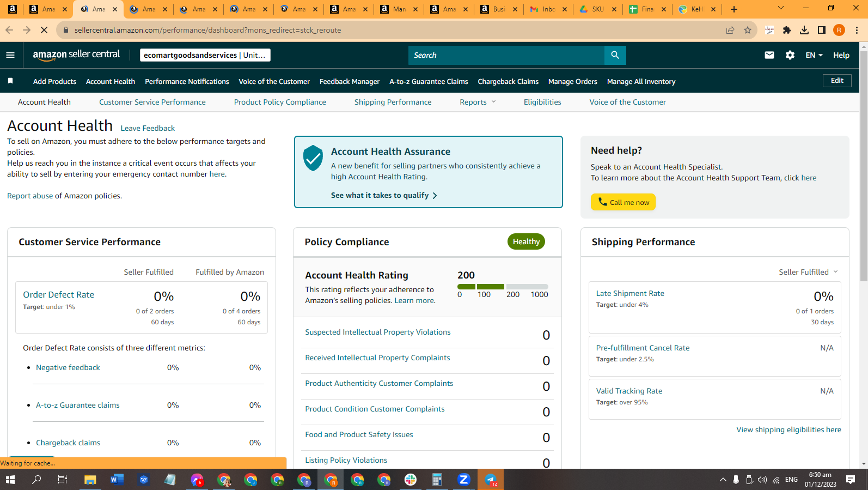Open Suspected Intellectual Property Violations

click(x=378, y=332)
